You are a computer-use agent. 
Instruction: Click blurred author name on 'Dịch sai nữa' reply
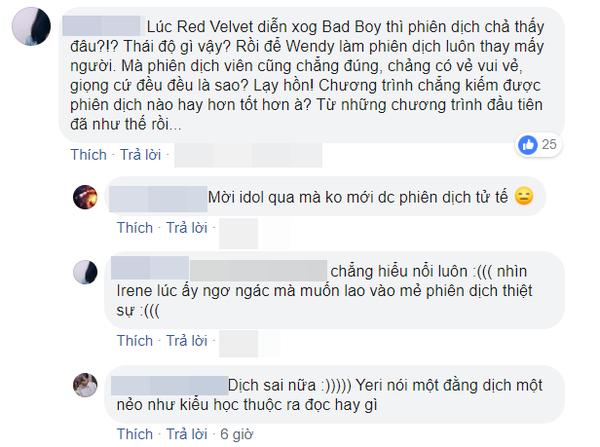click(x=170, y=385)
